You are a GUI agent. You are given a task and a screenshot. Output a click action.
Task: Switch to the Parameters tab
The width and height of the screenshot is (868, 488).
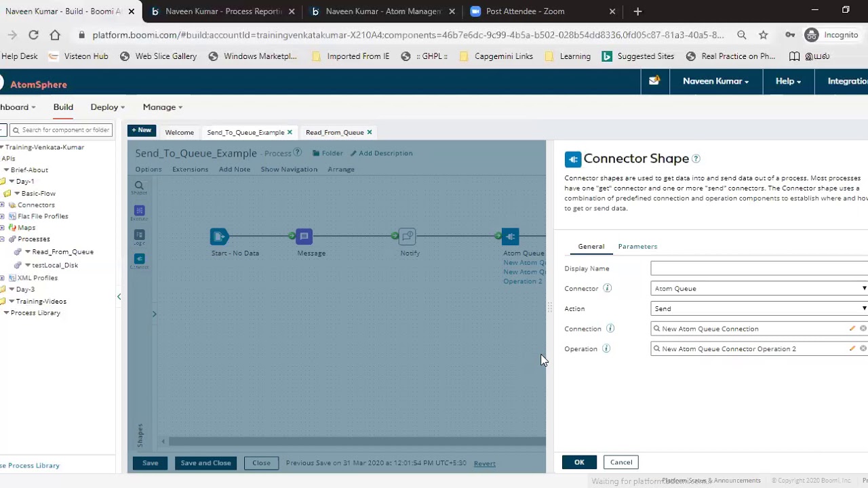pyautogui.click(x=637, y=247)
